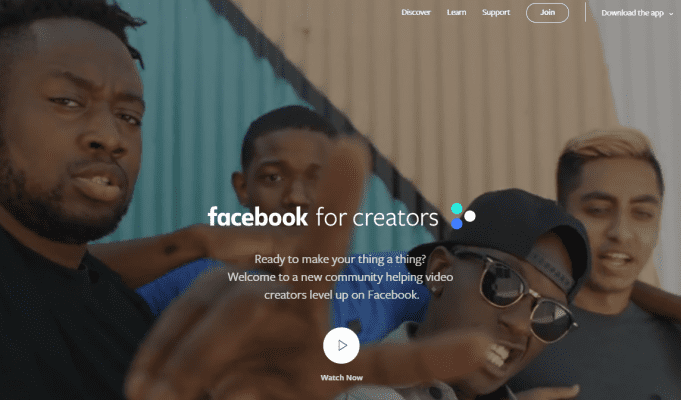
Task: Open the Support navigation link
Action: pyautogui.click(x=496, y=13)
